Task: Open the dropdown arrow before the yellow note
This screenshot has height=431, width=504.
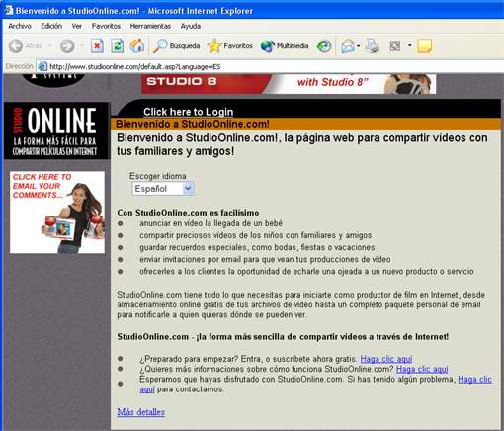Action: pyautogui.click(x=410, y=45)
